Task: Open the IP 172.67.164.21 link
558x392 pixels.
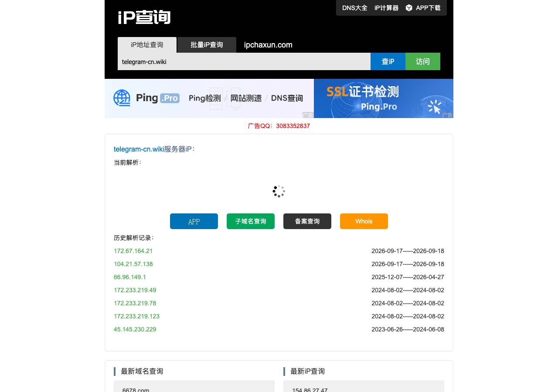Action: point(133,251)
